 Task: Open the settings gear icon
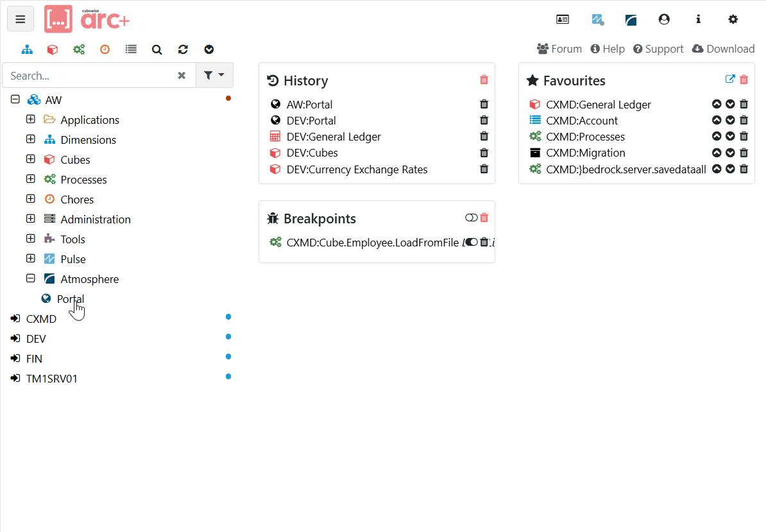pyautogui.click(x=733, y=19)
